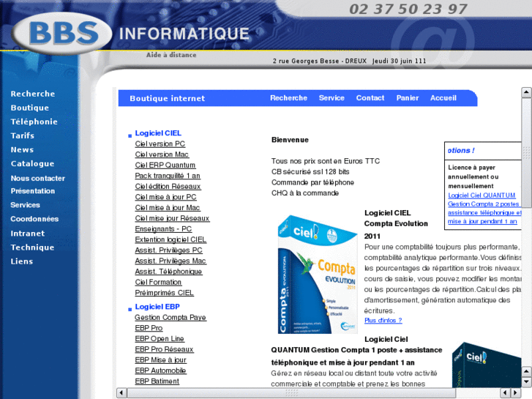Open Logiciel EBP category heading
The image size is (532, 399).
click(x=157, y=307)
